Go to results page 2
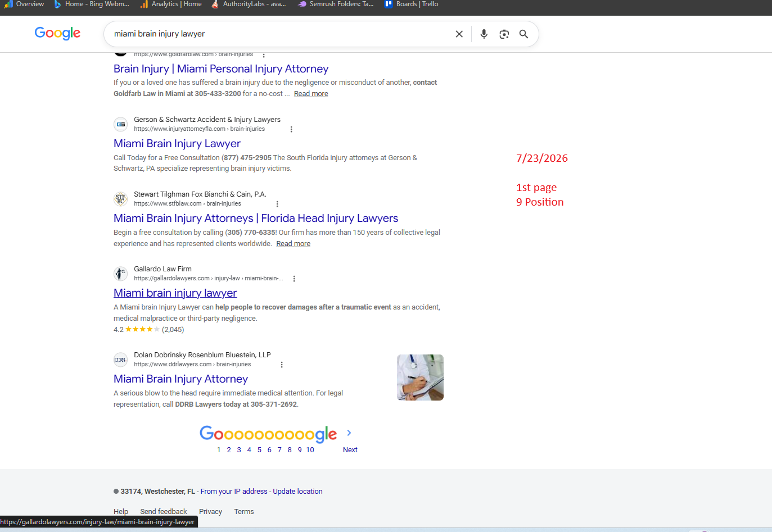This screenshot has width=772, height=532. [x=229, y=450]
